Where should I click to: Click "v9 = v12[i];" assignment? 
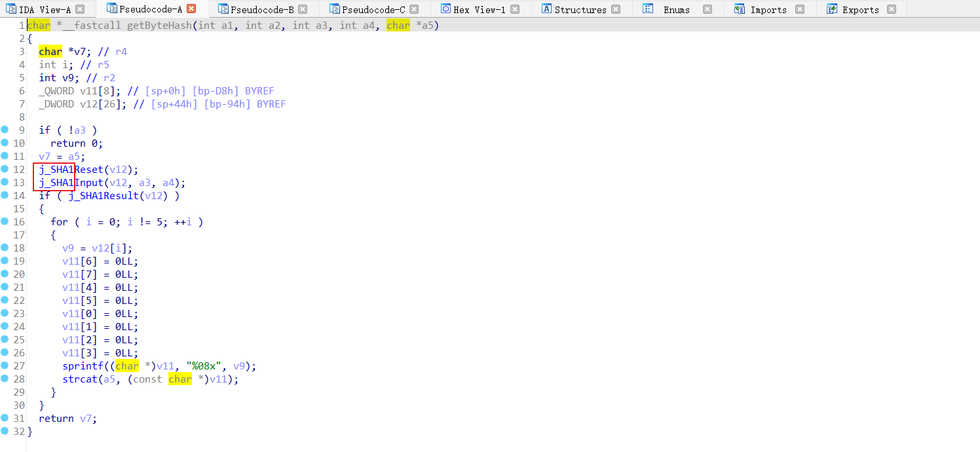[98, 248]
